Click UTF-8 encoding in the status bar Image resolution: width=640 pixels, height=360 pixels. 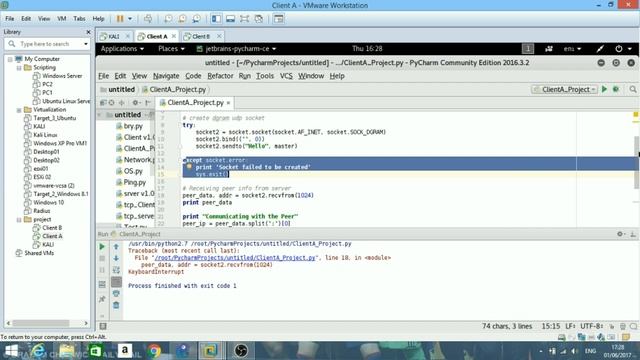[x=592, y=326]
